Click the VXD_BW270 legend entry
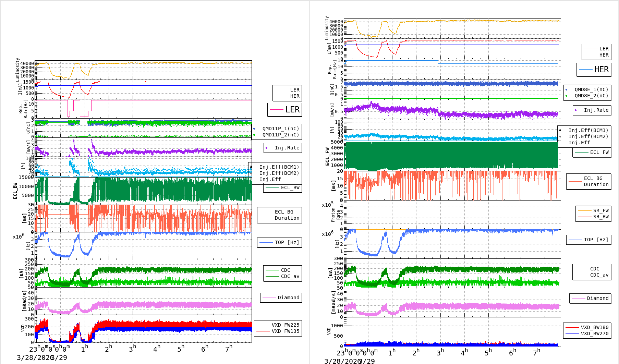 click(x=587, y=333)
